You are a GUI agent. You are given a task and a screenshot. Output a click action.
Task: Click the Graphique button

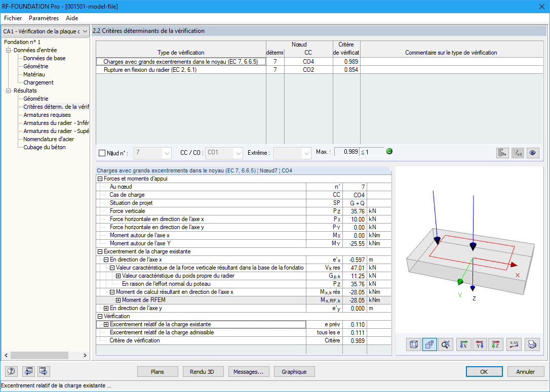pyautogui.click(x=294, y=372)
